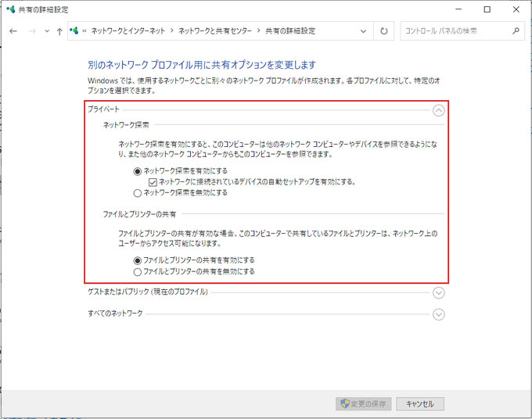Go back with the left arrow button
The height and width of the screenshot is (419, 532).
click(13, 31)
